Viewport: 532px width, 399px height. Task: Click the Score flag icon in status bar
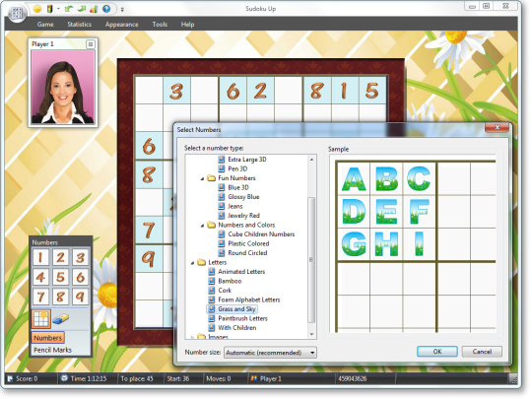[x=10, y=378]
